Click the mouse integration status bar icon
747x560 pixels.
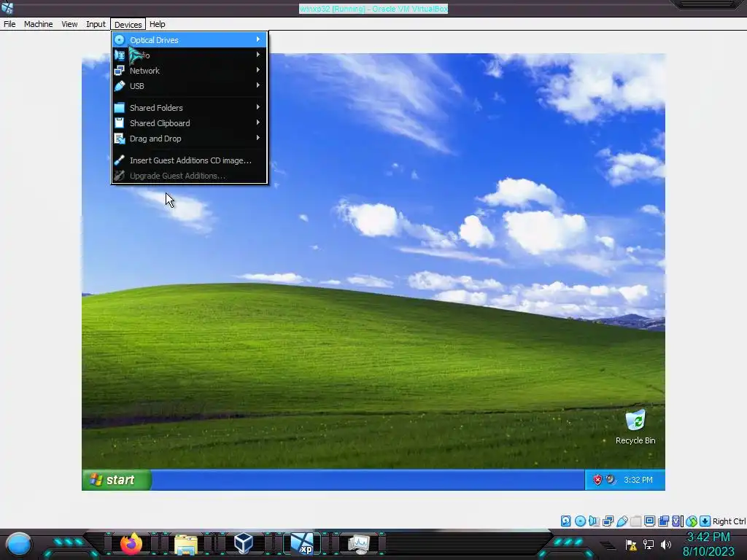(692, 521)
